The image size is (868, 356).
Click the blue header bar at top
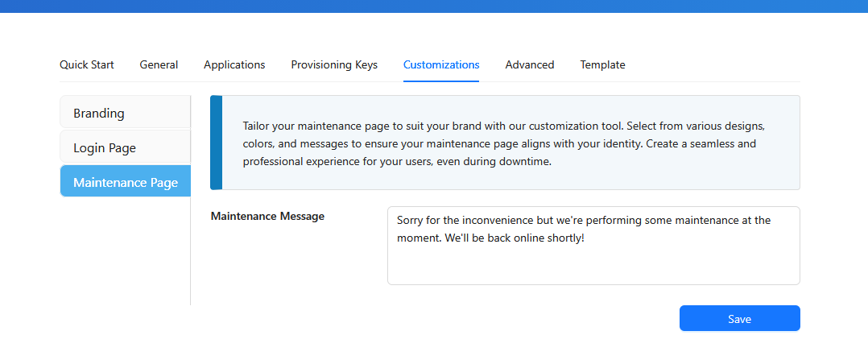tap(434, 6)
